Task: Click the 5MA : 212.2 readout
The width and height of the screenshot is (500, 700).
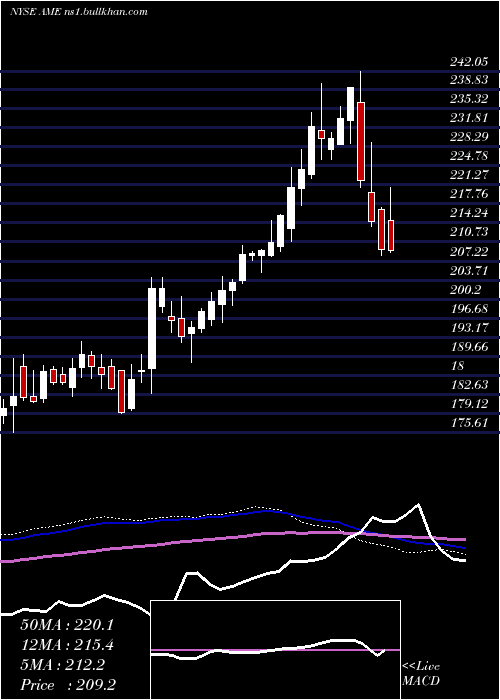Action: pos(62,665)
